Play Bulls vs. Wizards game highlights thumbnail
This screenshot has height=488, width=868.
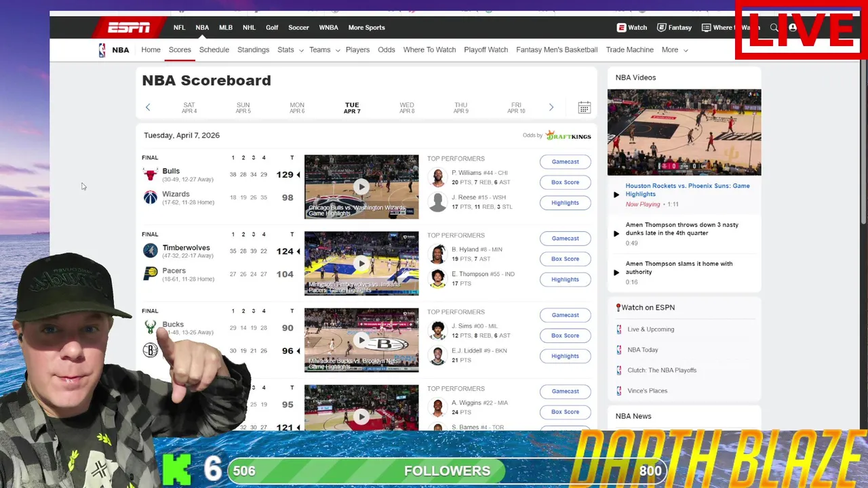coord(361,187)
